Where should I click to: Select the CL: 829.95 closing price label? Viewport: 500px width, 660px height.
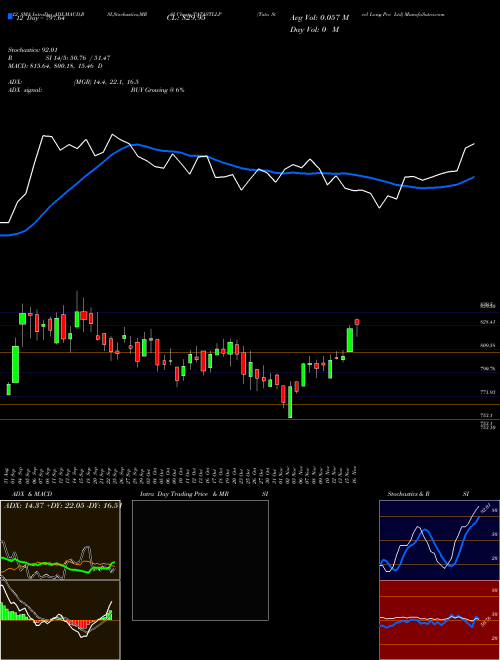[185, 18]
